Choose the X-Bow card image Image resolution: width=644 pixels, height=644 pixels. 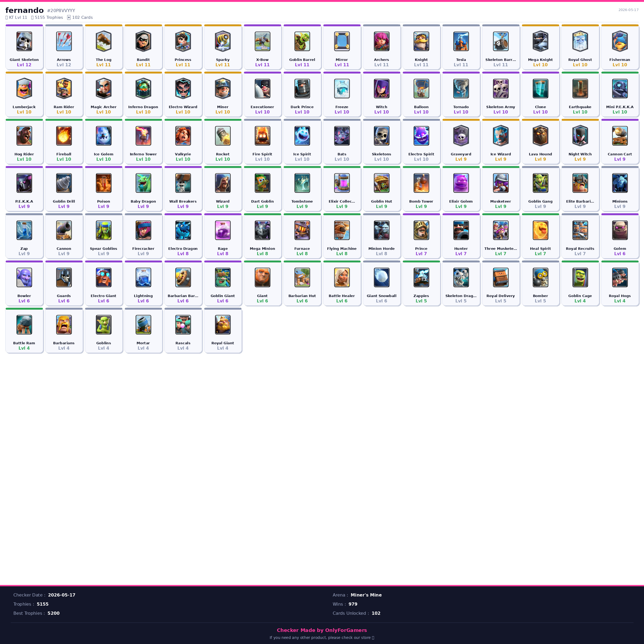click(262, 41)
